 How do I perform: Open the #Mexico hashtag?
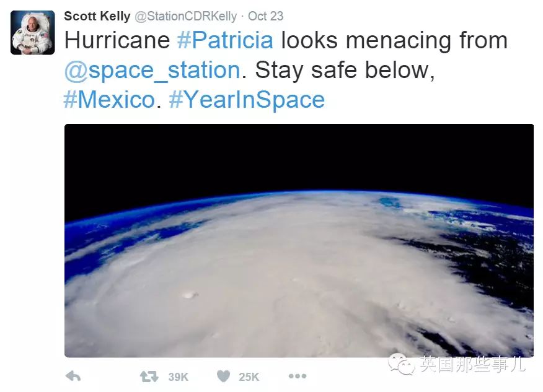pyautogui.click(x=109, y=100)
